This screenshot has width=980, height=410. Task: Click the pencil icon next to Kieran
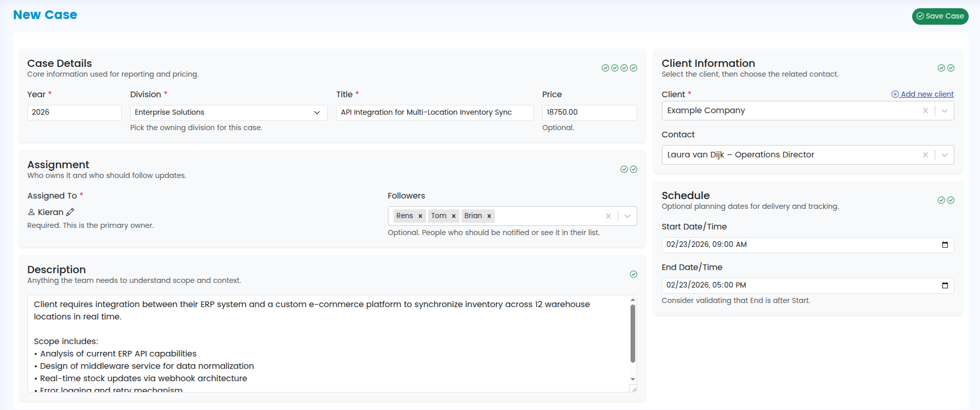[70, 212]
